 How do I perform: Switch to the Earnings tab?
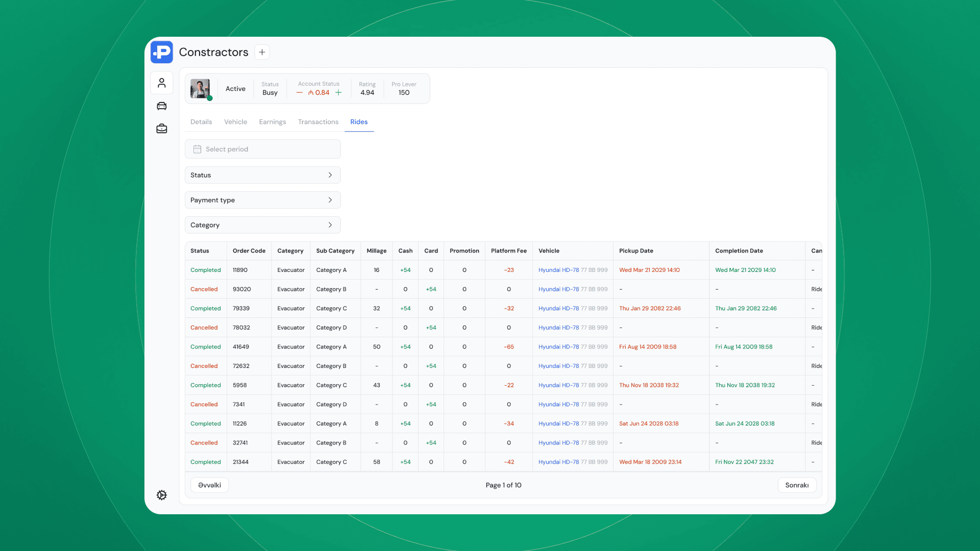[272, 121]
